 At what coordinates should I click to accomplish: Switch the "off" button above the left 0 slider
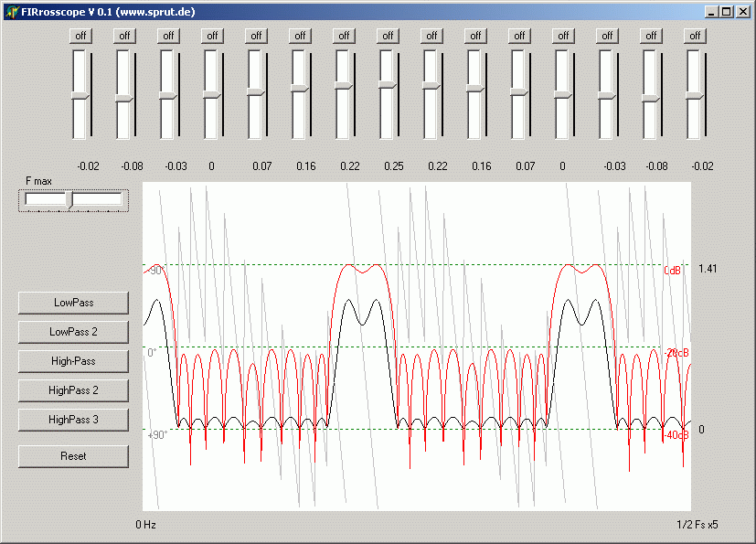coord(212,36)
